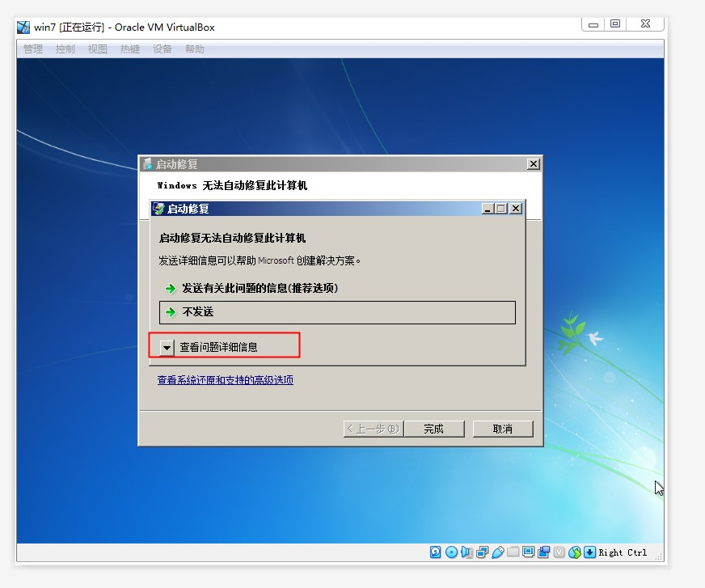
Task: Click heading 启动修复无法自动修复此计算机
Action: tap(233, 238)
